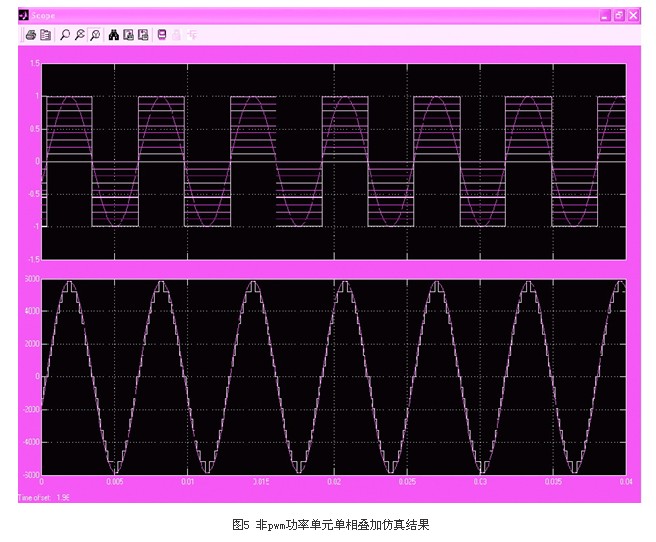
Task: Minimize the Scope window
Action: click(x=605, y=16)
